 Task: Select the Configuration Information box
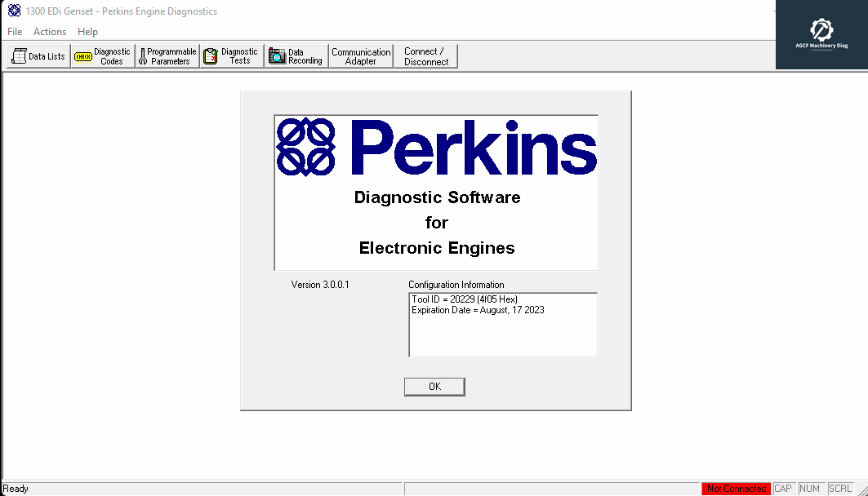pos(503,325)
